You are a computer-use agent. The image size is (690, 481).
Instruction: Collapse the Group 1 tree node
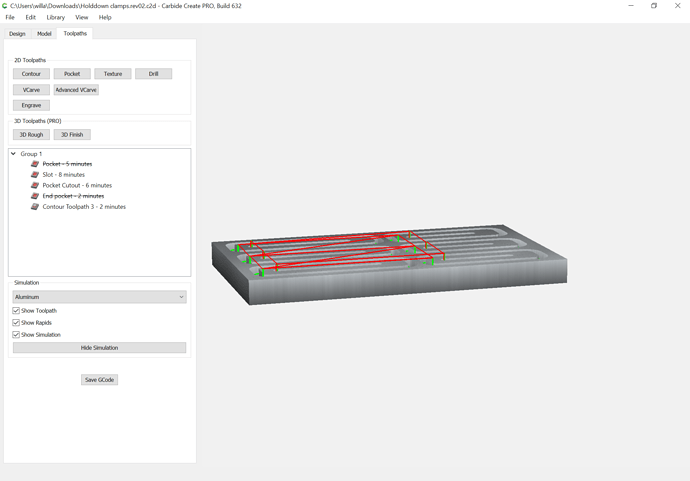pos(13,154)
